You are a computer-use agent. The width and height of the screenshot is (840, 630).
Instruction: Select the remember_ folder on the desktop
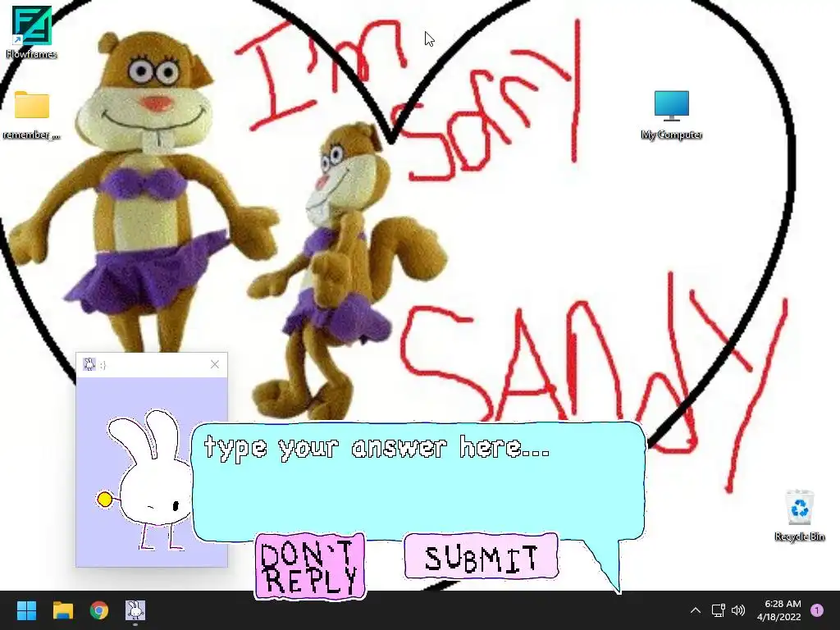click(32, 114)
